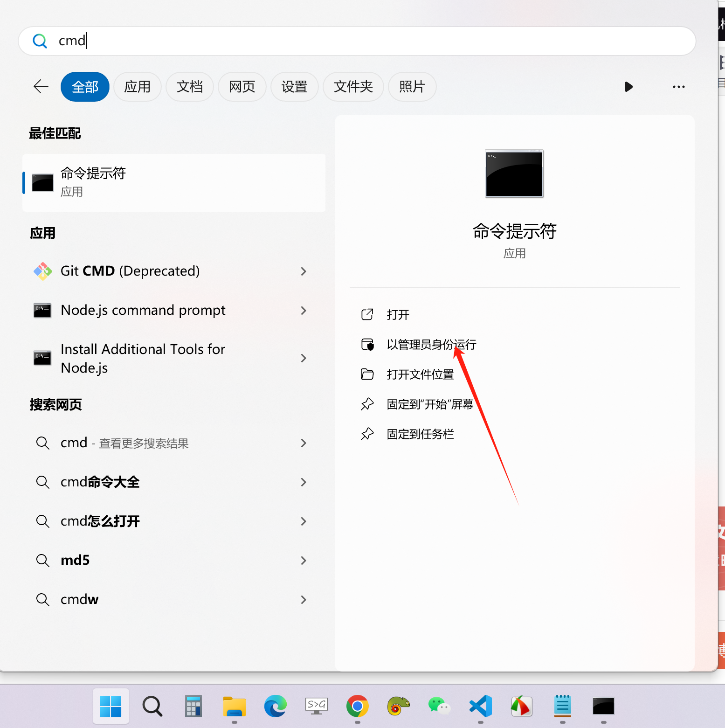Open Visual Studio Code from the taskbar
The image size is (725, 728).
pos(480,706)
